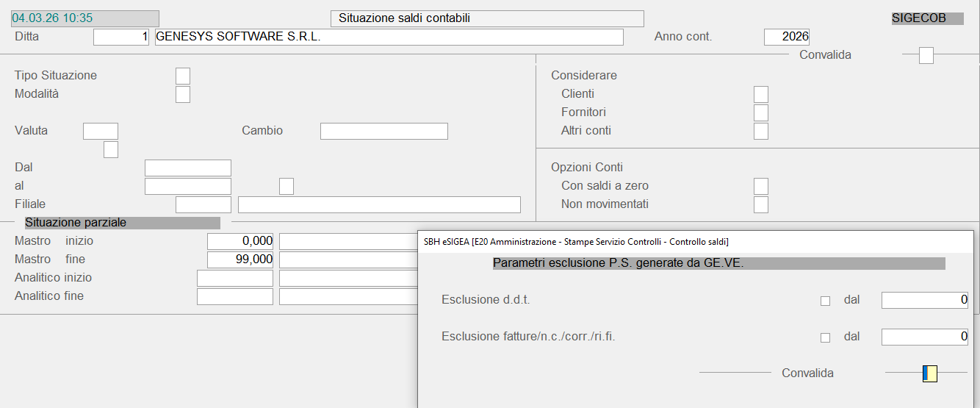Enable the Fornitori option
The width and height of the screenshot is (980, 408).
761,112
